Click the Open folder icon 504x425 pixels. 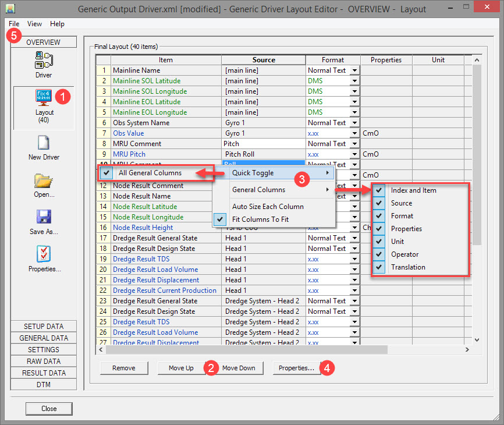coord(44,180)
